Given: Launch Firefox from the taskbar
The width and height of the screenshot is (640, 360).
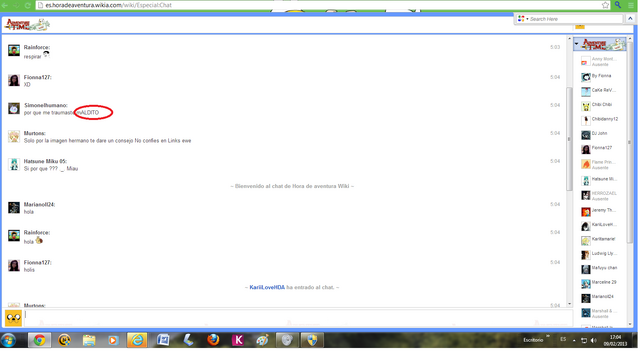Looking at the screenshot, I should click(213, 340).
